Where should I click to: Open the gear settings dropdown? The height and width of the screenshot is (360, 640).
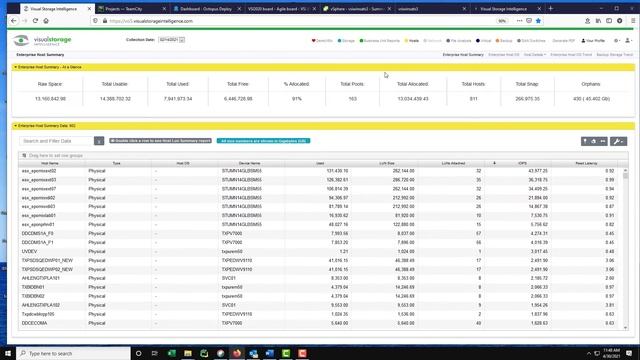point(617,41)
